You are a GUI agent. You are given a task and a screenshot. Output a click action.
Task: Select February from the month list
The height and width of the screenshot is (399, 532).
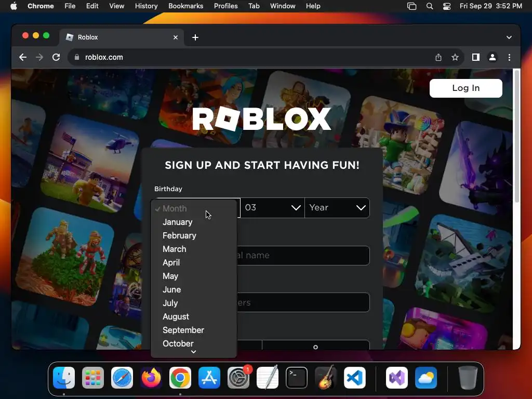pos(194,235)
